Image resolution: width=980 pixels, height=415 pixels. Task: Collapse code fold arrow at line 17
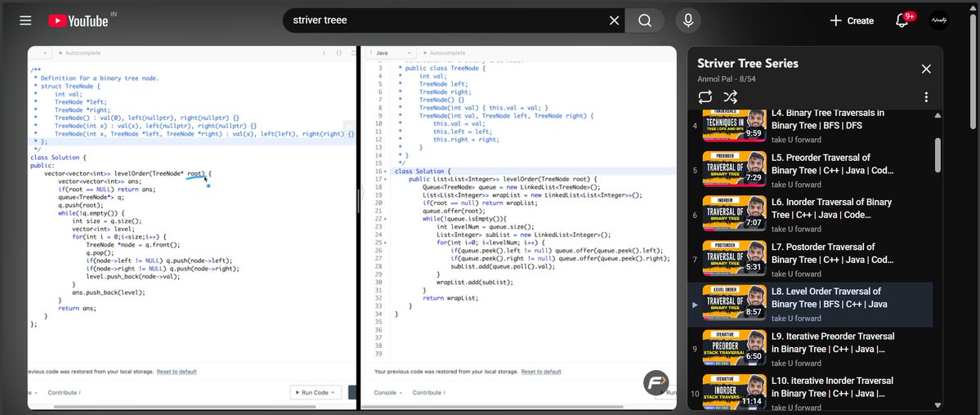pos(385,180)
